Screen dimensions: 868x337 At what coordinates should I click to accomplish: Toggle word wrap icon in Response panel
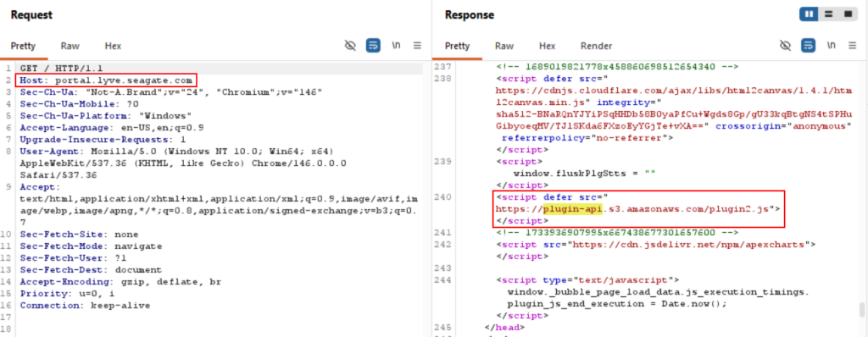click(808, 46)
